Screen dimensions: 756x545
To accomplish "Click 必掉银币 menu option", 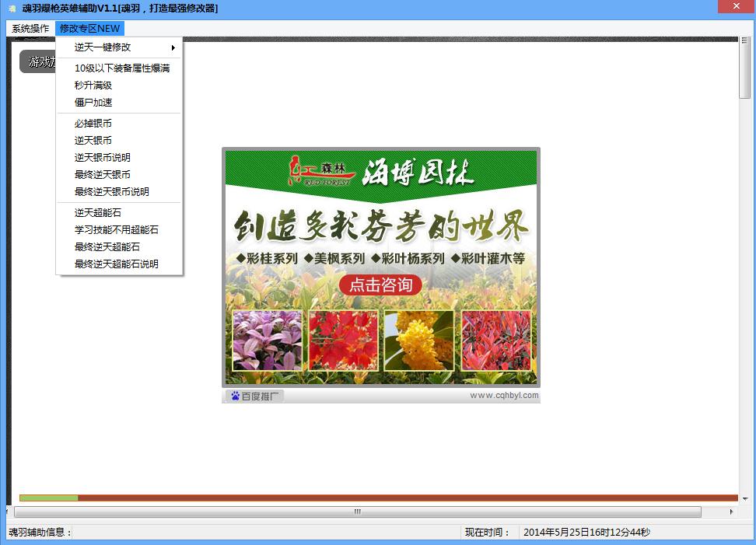I will click(119, 124).
